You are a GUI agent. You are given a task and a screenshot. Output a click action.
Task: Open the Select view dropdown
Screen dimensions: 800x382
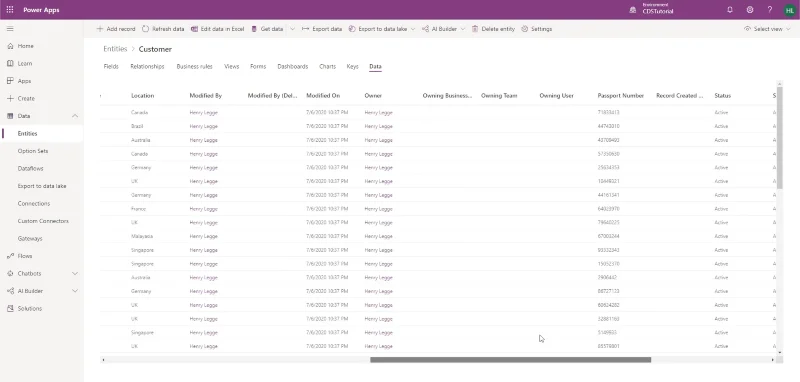coord(767,29)
